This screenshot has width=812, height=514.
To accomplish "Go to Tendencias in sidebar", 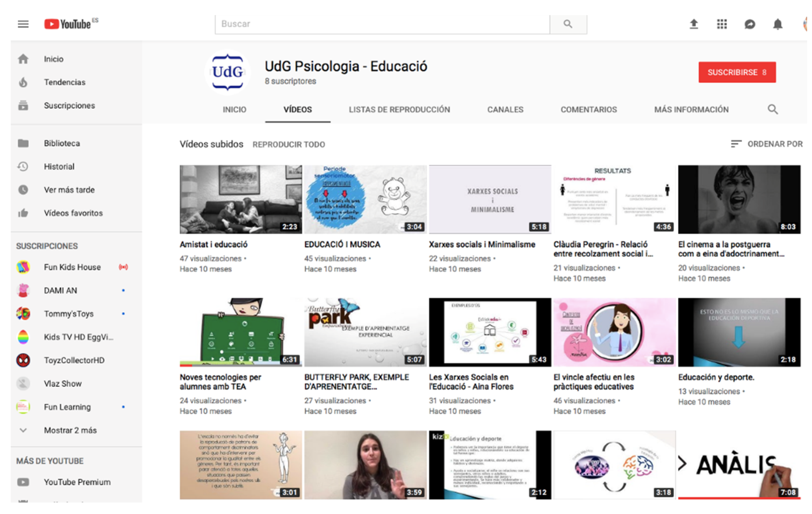I will pos(65,82).
